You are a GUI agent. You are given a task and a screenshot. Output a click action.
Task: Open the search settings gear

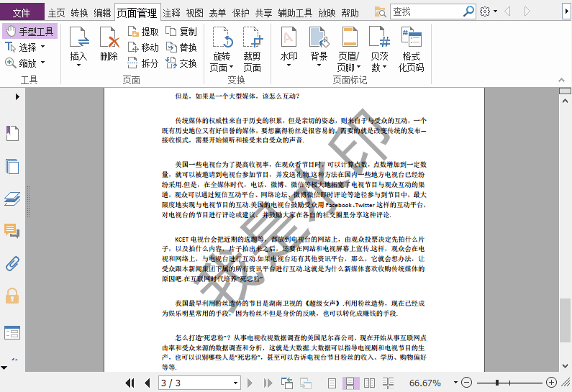tap(485, 12)
